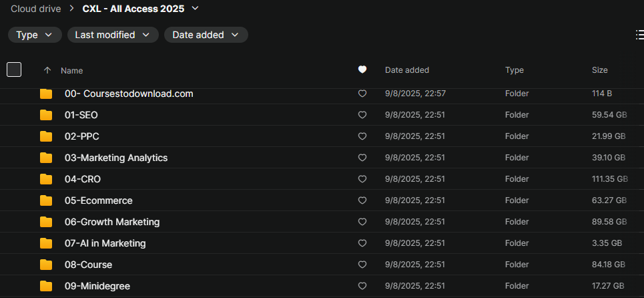Favorite 06-Growth Marketing using its heart

click(x=362, y=222)
